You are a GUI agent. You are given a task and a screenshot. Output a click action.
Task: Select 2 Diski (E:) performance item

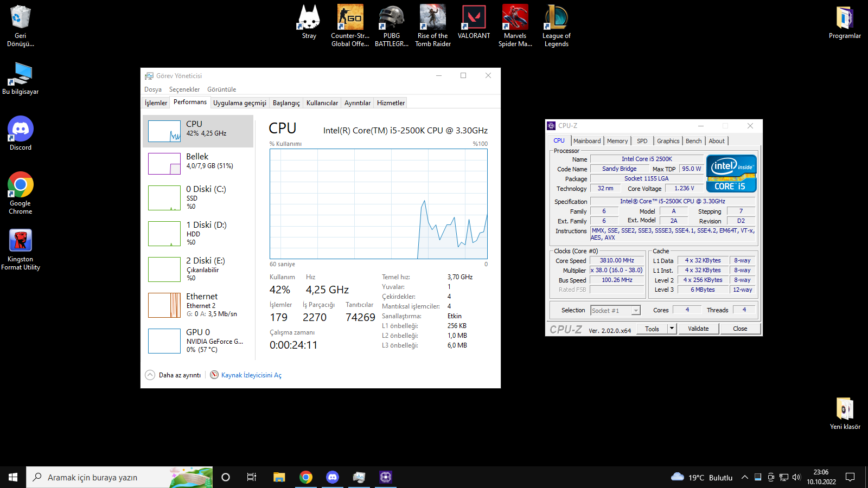point(198,269)
